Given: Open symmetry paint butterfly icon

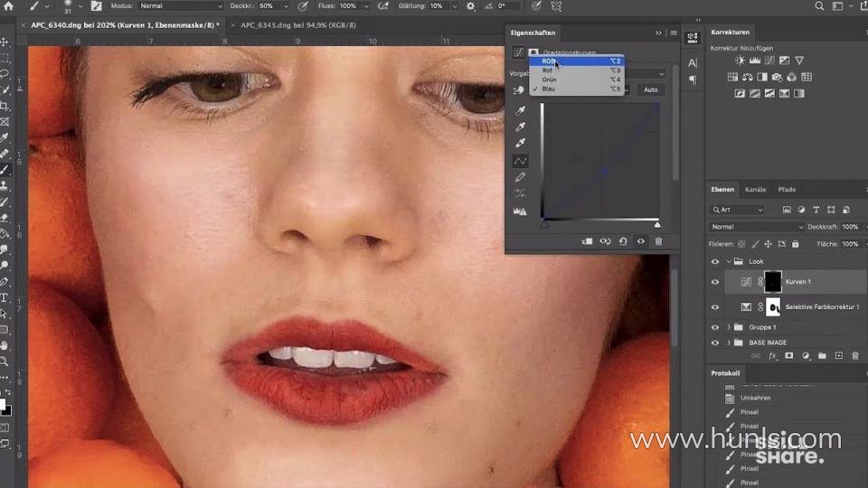Looking at the screenshot, I should [556, 6].
